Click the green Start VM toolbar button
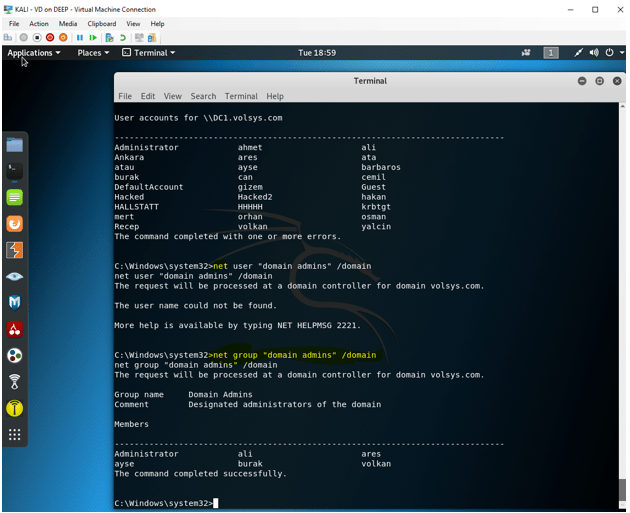Image resolution: width=630 pixels, height=513 pixels. 94,37
